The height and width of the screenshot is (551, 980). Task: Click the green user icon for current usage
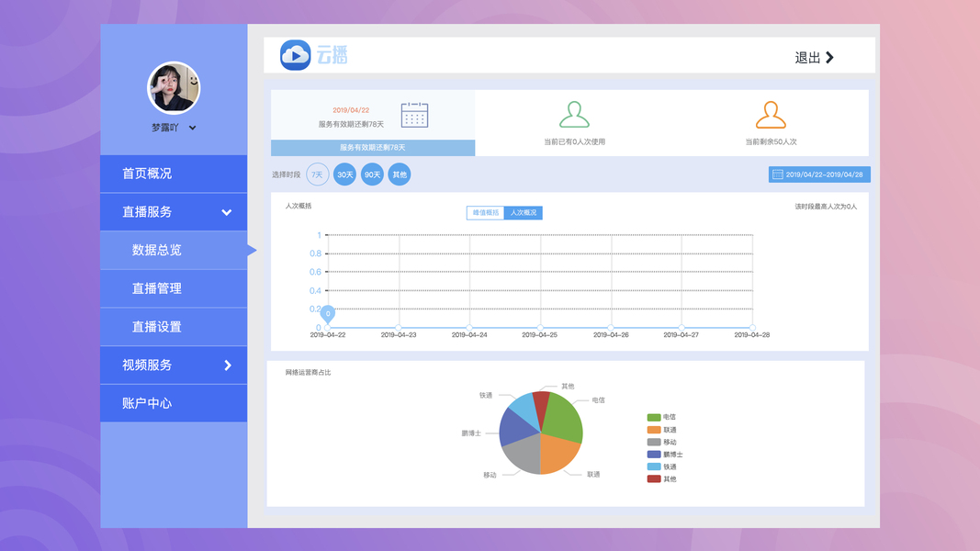574,114
